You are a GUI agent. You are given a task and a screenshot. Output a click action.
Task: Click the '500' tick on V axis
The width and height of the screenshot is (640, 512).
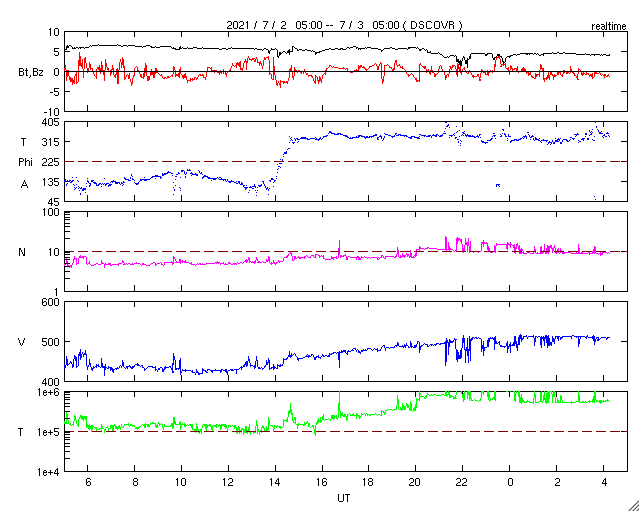click(51, 342)
